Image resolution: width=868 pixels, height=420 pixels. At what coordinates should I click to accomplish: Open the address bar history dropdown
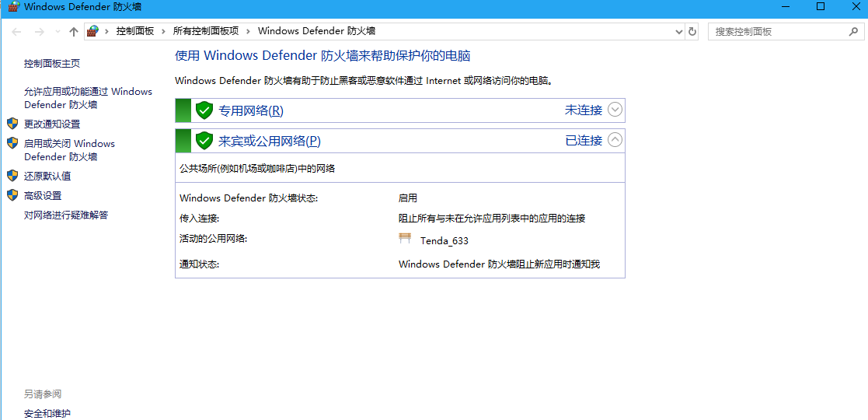(680, 32)
